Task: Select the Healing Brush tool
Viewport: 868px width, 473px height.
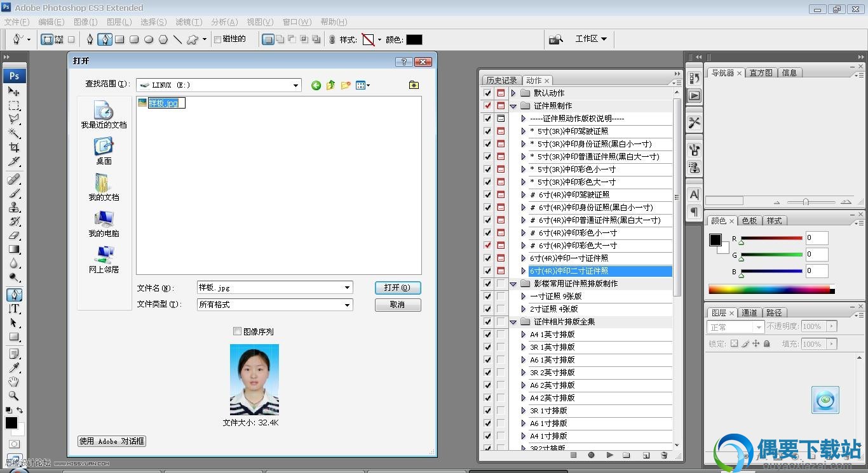Action: (14, 179)
